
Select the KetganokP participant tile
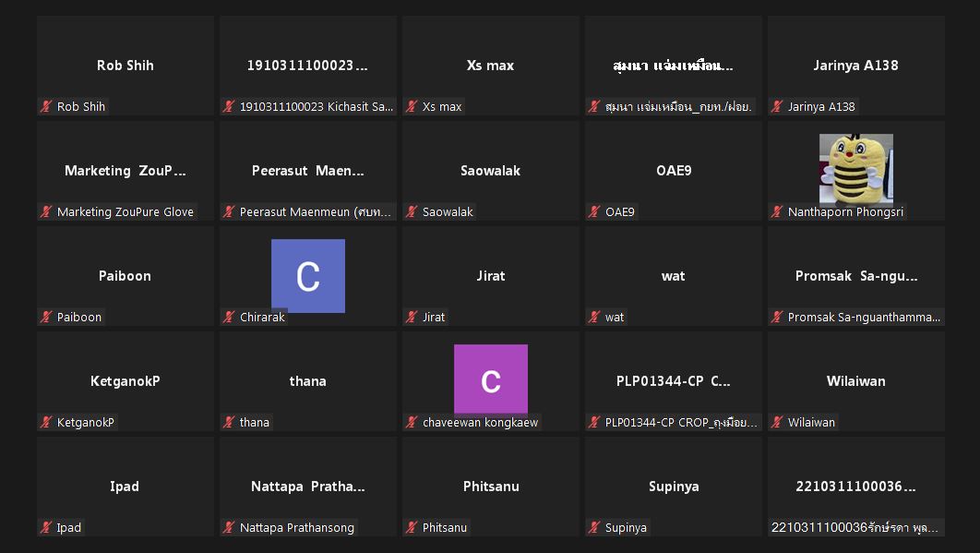coord(125,381)
